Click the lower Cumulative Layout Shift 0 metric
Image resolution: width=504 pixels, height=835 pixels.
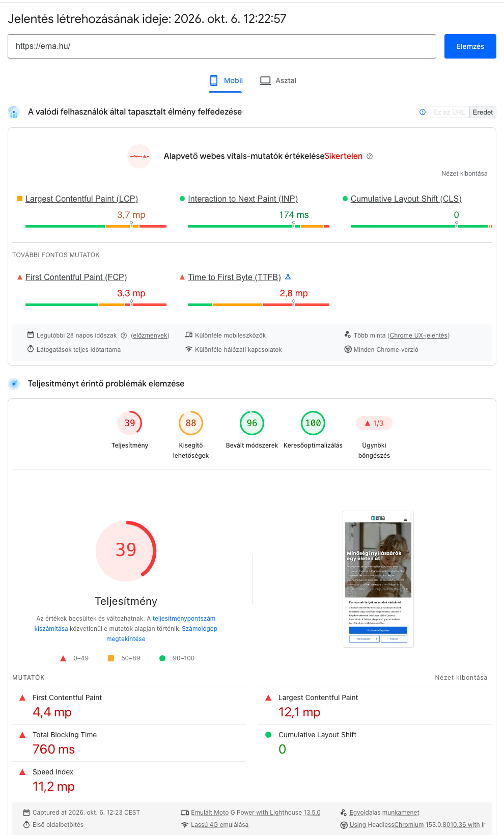375,743
